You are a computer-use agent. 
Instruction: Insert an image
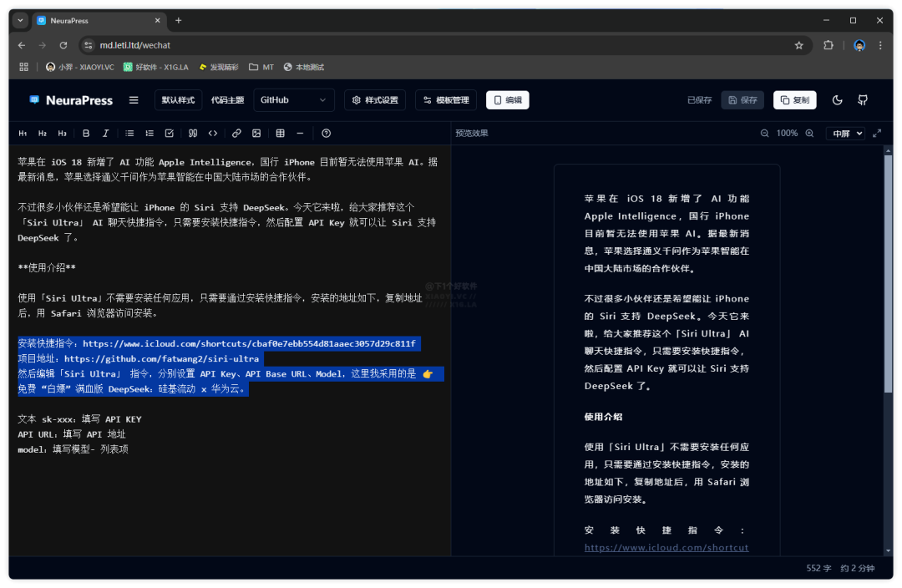point(256,134)
